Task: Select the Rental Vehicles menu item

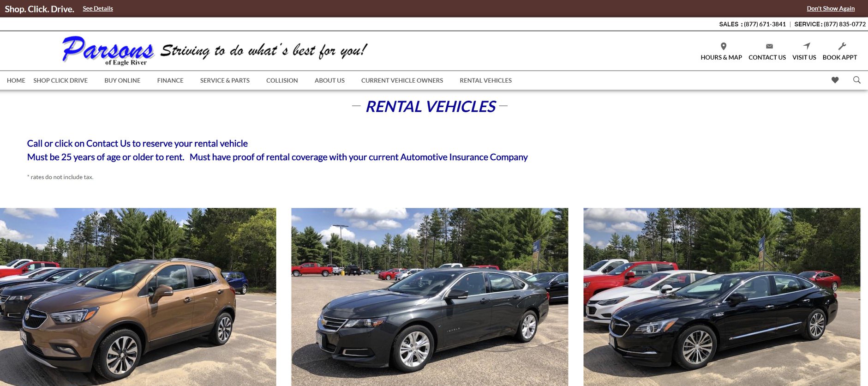Action: pyautogui.click(x=485, y=80)
